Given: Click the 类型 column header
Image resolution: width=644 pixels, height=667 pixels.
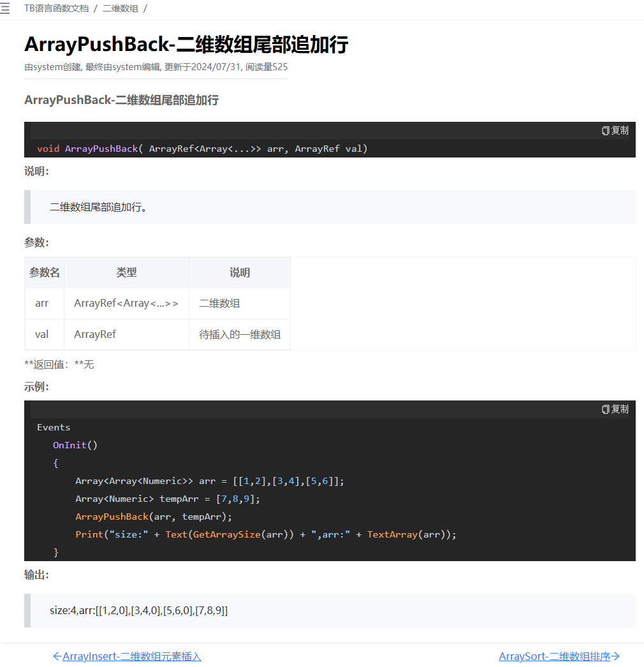Looking at the screenshot, I should [126, 273].
